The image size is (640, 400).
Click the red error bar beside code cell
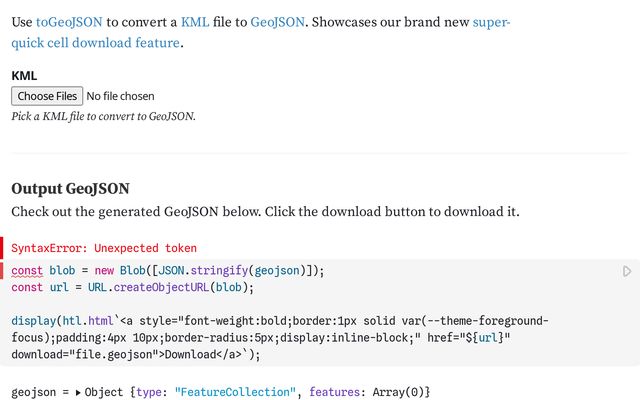[x=2, y=271]
